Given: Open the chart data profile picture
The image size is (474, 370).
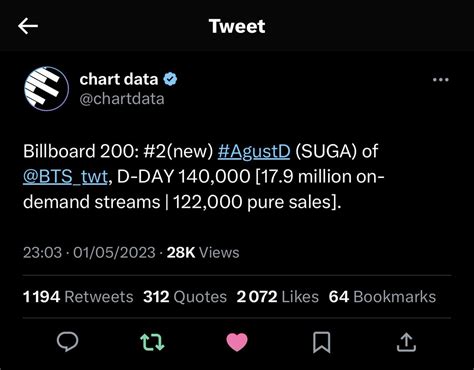Looking at the screenshot, I should 47,89.
